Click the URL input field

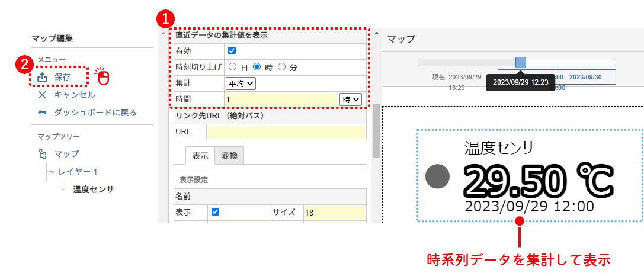coord(286,132)
